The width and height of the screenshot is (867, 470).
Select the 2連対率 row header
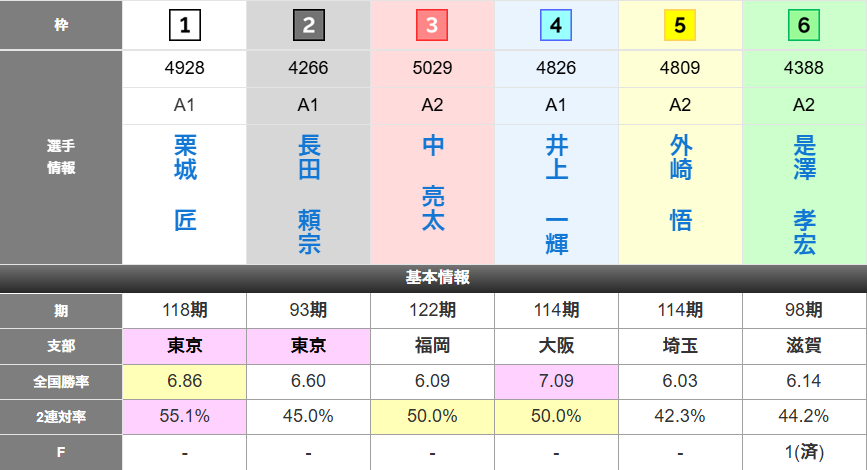coord(61,416)
